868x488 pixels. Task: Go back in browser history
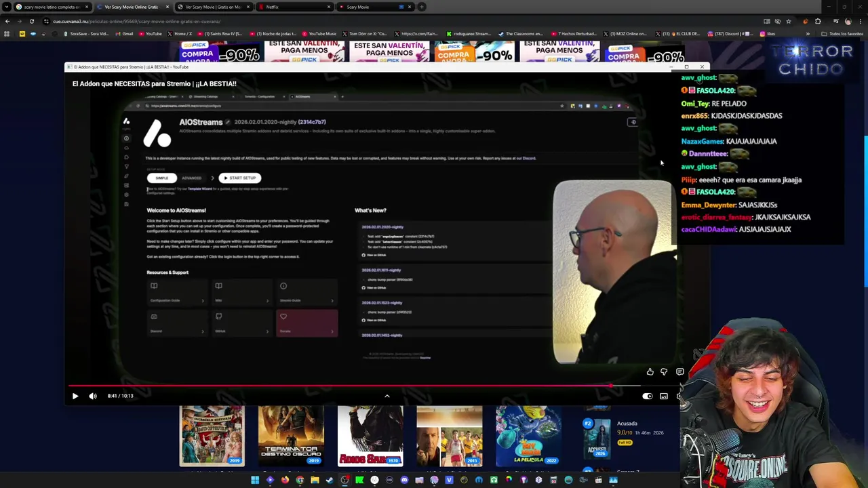[x=7, y=21]
